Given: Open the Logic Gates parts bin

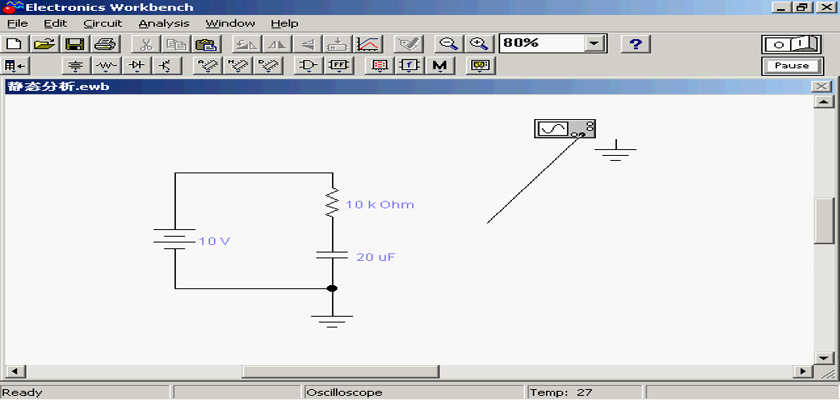Looking at the screenshot, I should pyautogui.click(x=308, y=66).
